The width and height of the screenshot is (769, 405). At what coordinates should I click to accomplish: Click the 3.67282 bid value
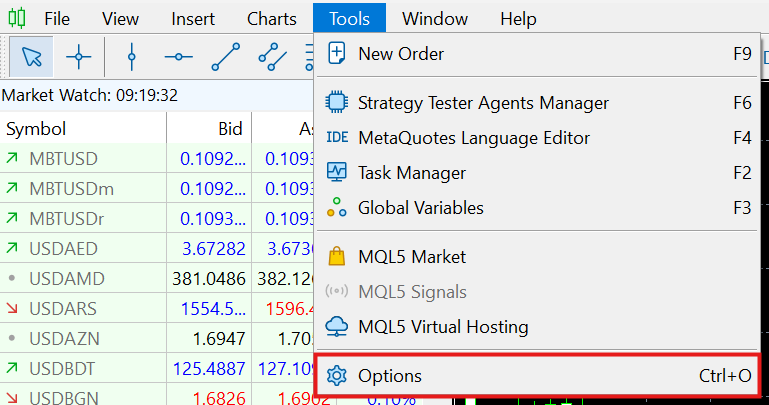pos(213,249)
